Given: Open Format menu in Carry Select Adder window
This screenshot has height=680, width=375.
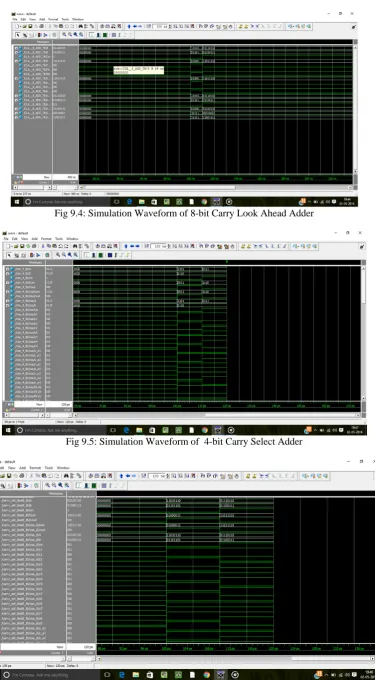Looking at the screenshot, I should (46, 239).
